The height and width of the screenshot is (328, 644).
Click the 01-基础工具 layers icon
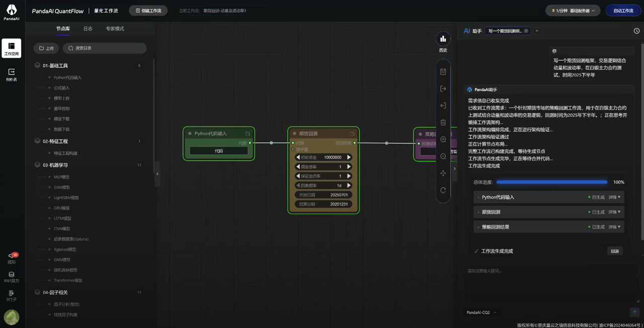point(37,65)
